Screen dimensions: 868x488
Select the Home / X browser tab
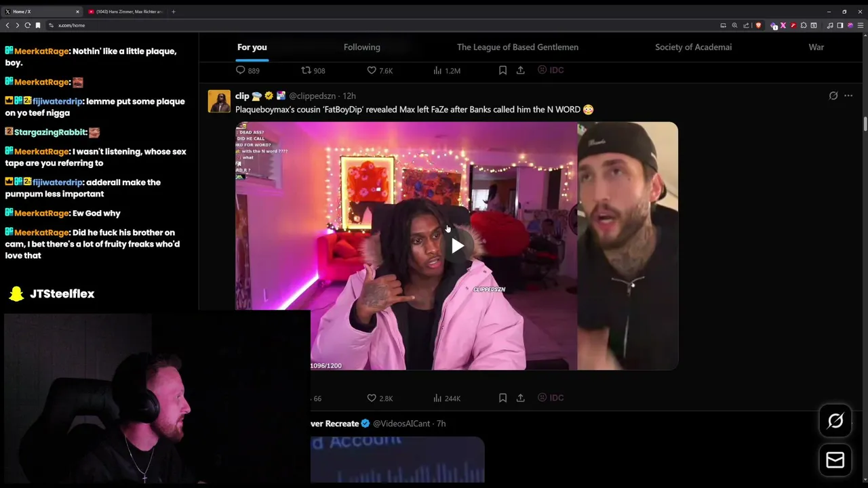pos(41,12)
